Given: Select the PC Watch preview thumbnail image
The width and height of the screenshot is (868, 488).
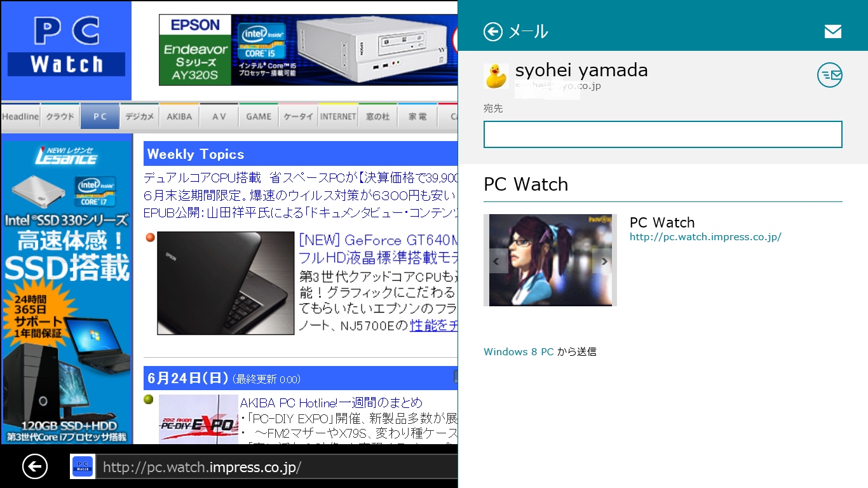Looking at the screenshot, I should coord(550,260).
